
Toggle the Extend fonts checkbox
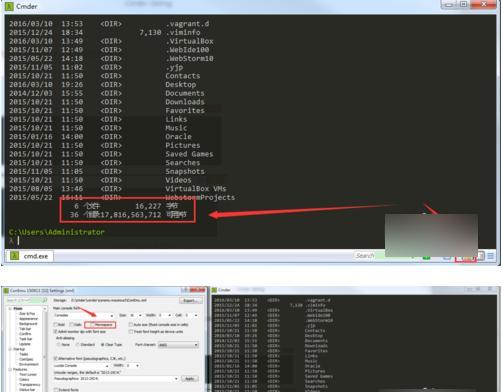[56, 390]
